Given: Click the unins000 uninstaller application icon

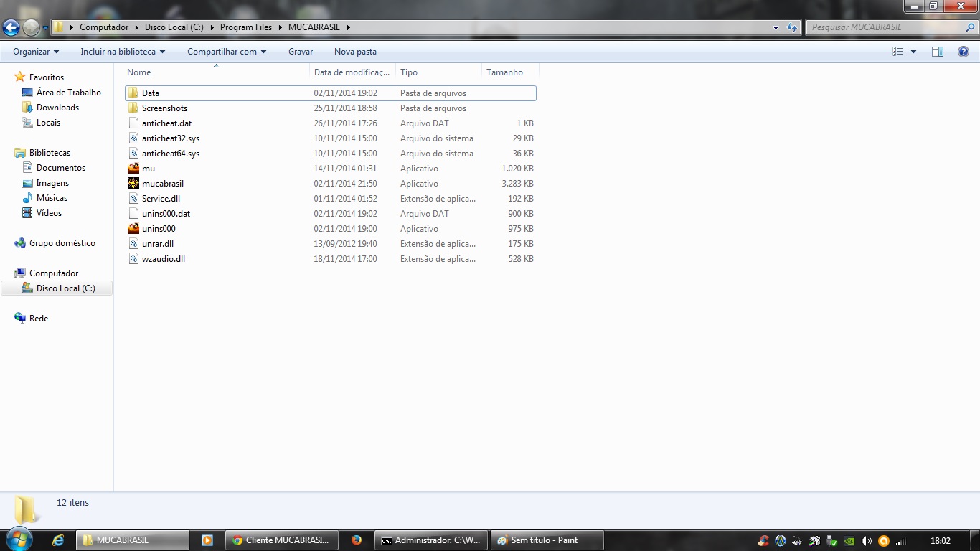Looking at the screenshot, I should [x=133, y=229].
